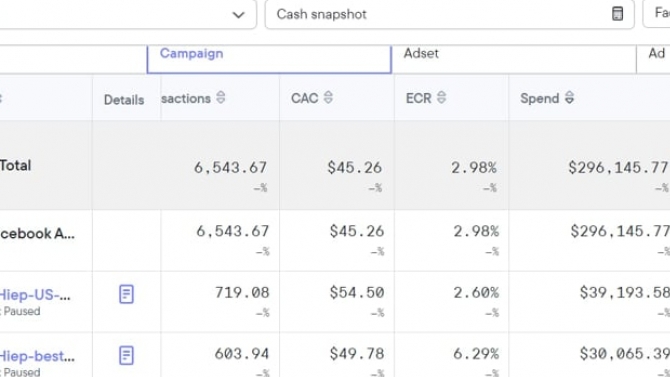Switch to the Adset tab
Image resolution: width=670 pixels, height=377 pixels.
click(x=514, y=59)
